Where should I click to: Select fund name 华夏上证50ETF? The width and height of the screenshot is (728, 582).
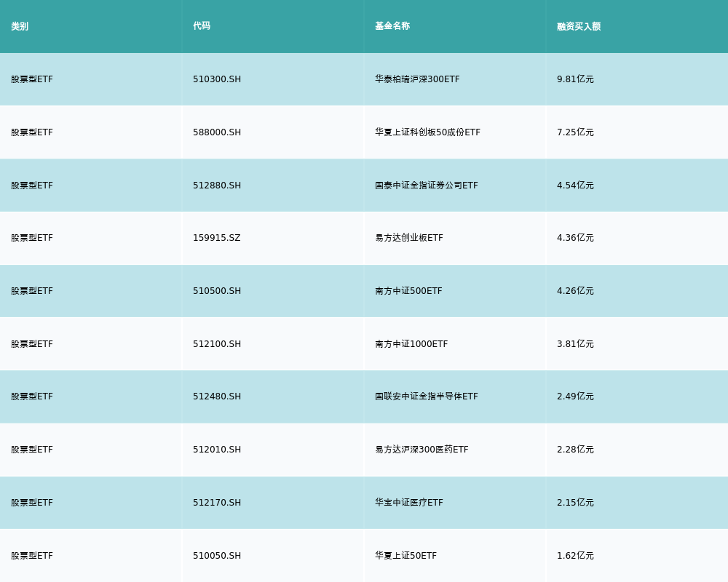pyautogui.click(x=405, y=556)
